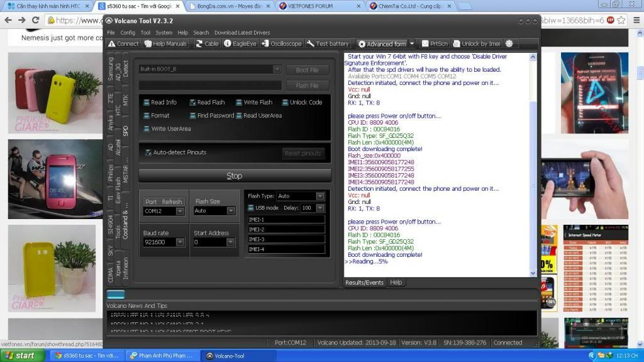Screen dimensions: 644x362
Task: Close the VIETFONES FORUM tab
Action: coord(358,6)
